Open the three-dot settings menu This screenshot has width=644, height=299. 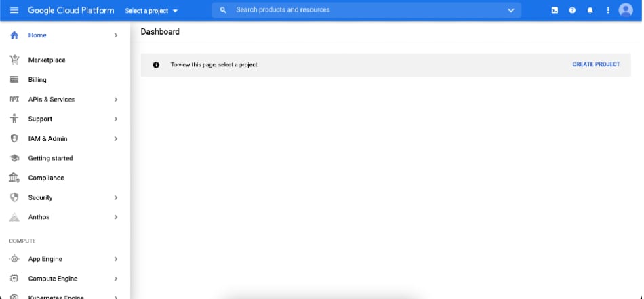tap(608, 10)
